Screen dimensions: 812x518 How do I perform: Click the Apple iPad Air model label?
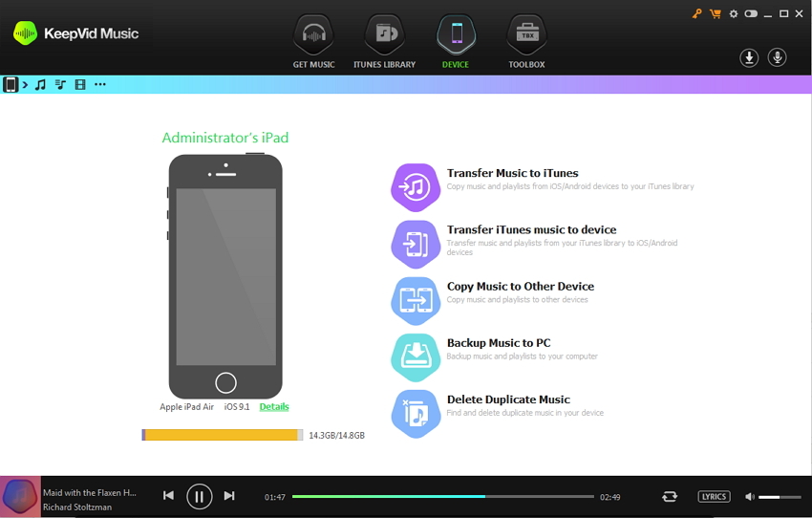pyautogui.click(x=186, y=406)
